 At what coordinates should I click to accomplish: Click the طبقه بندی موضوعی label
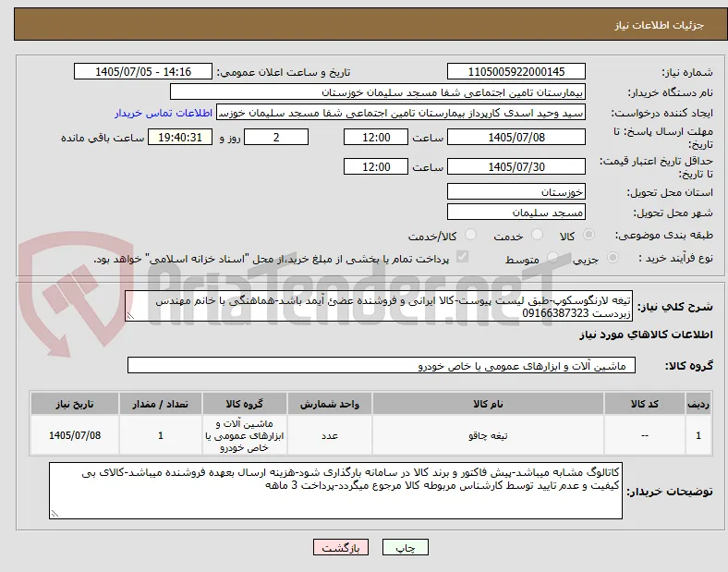[664, 236]
